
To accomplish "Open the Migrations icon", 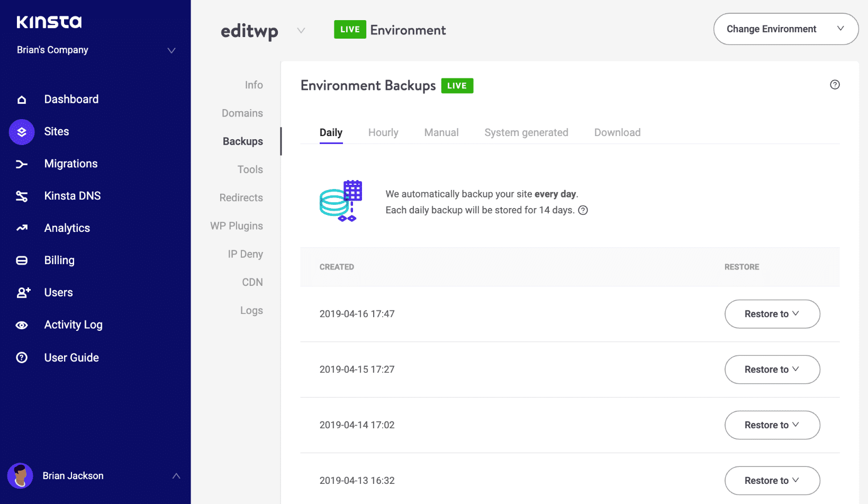I will point(21,164).
